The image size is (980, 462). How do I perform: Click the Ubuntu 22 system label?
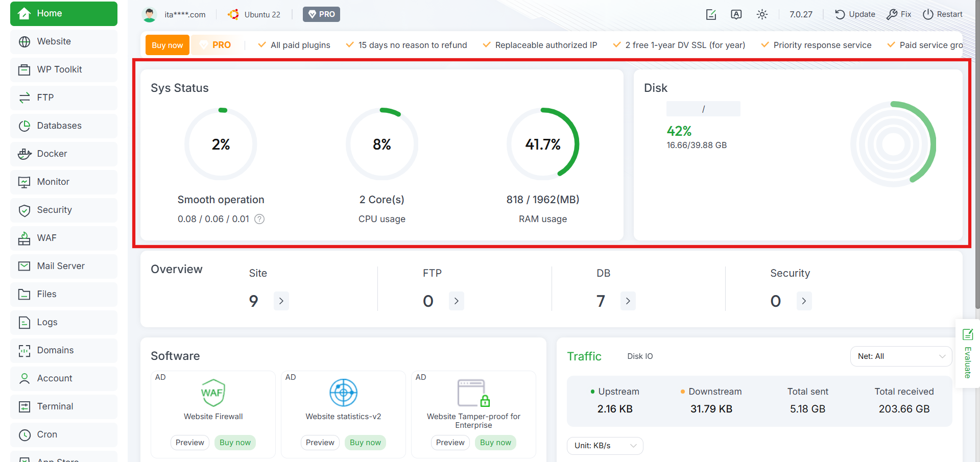coord(262,15)
